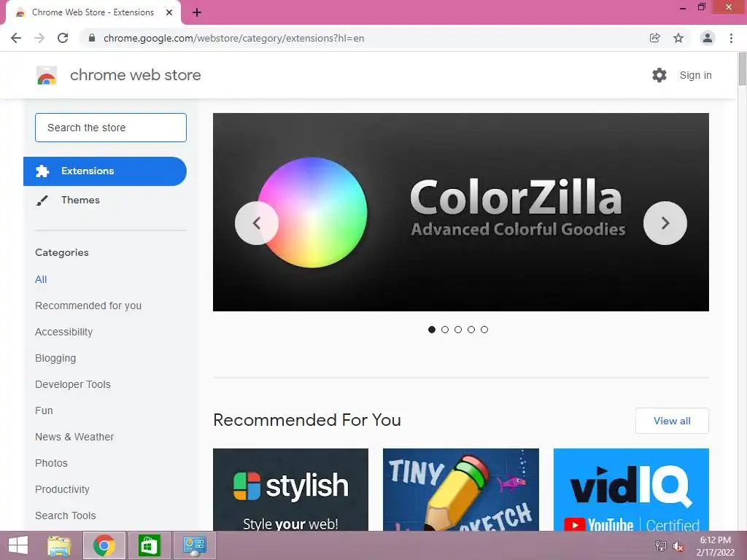Close the Chrome Web Store tab
The height and width of the screenshot is (560, 747).
pyautogui.click(x=169, y=12)
